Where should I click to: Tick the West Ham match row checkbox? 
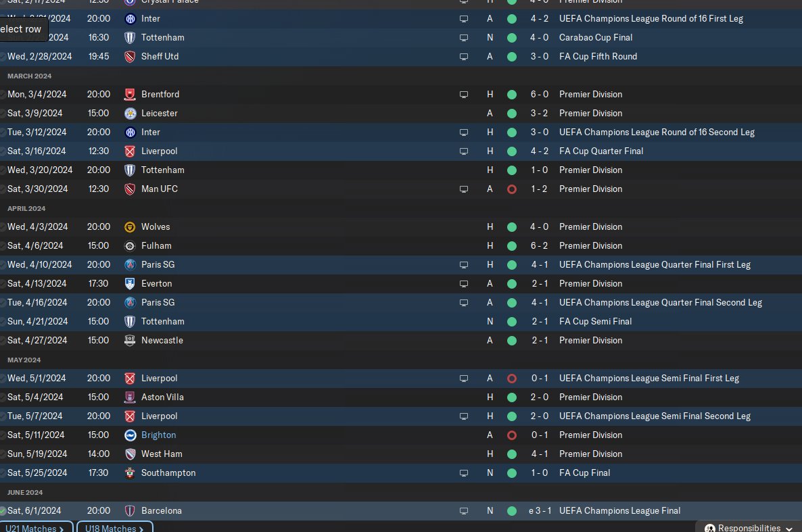click(3, 454)
